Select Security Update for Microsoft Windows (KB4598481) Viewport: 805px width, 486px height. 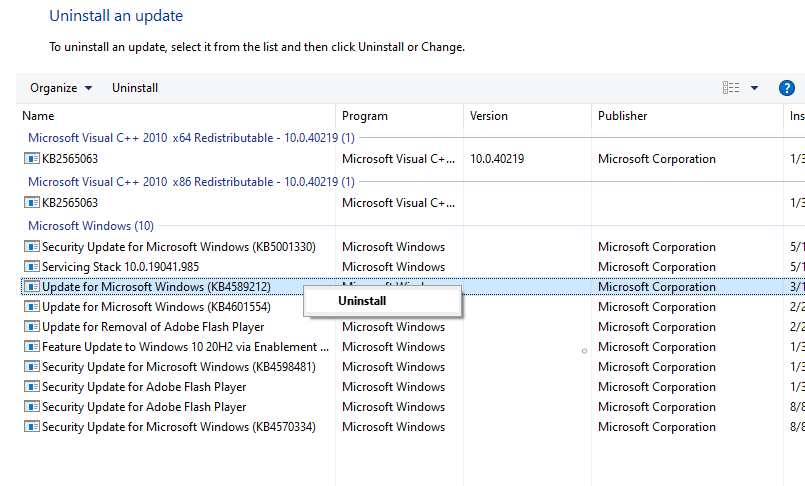(178, 367)
